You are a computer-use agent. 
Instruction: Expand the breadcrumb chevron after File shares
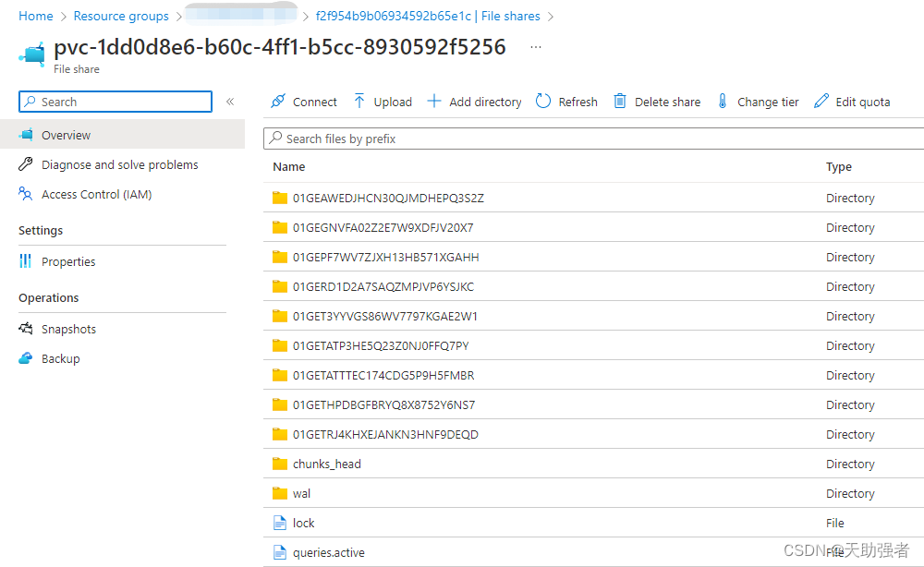pos(551,16)
